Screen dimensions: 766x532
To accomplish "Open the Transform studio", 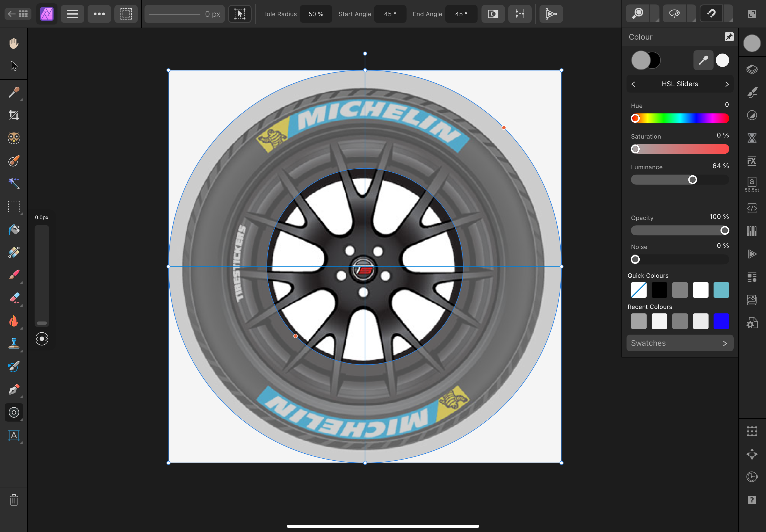I will point(752,431).
